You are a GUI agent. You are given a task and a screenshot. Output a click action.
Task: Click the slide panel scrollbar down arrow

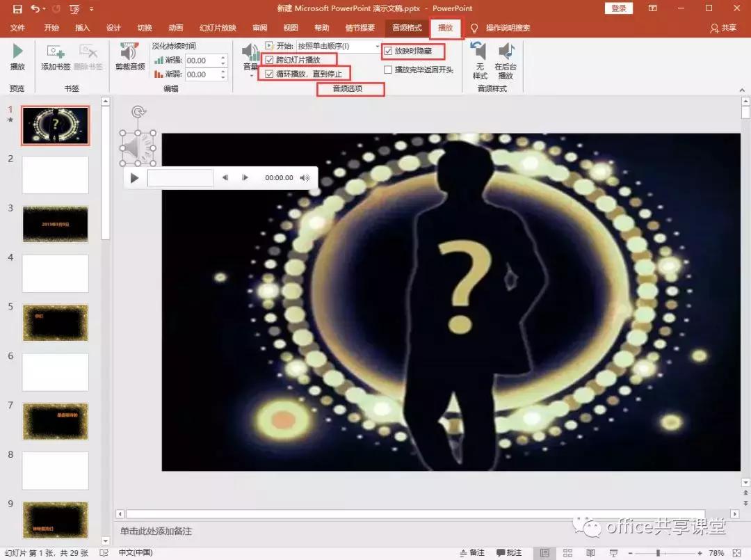pyautogui.click(x=106, y=541)
